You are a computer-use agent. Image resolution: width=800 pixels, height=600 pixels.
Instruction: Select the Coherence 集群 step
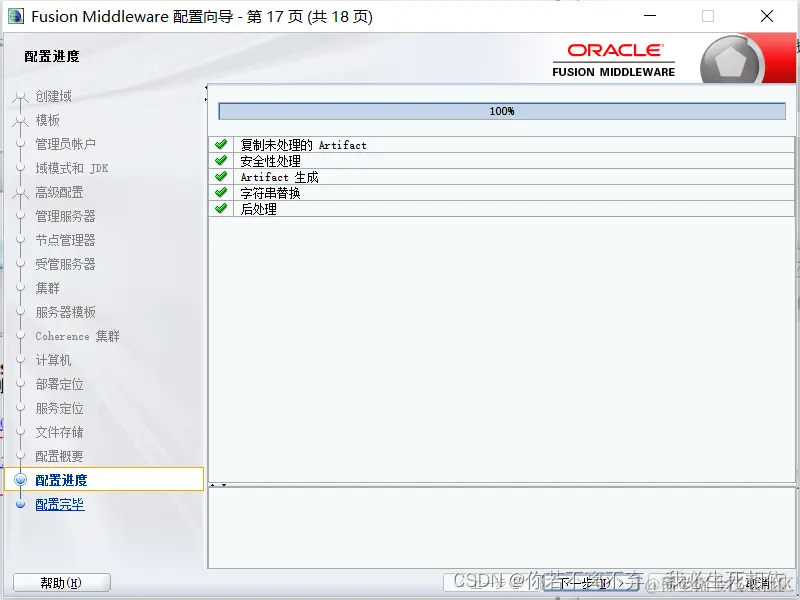[78, 336]
